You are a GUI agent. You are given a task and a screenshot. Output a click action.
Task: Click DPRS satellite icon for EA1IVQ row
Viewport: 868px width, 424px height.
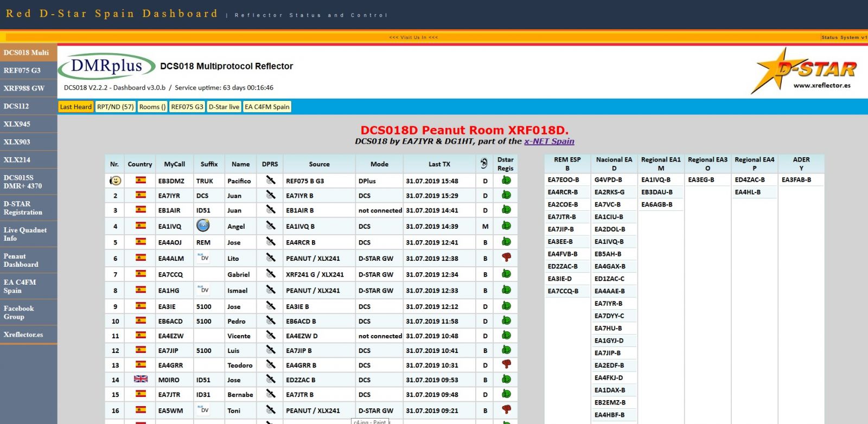click(270, 226)
